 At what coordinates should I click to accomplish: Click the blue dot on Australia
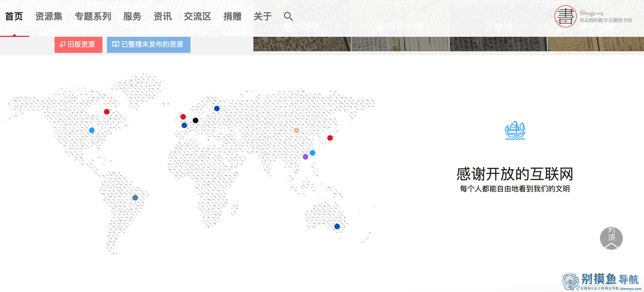337,226
